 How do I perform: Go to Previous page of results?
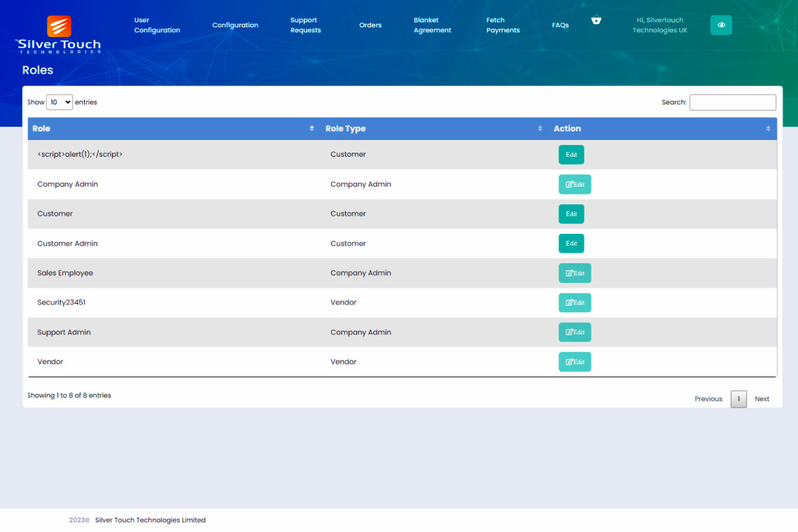[708, 399]
